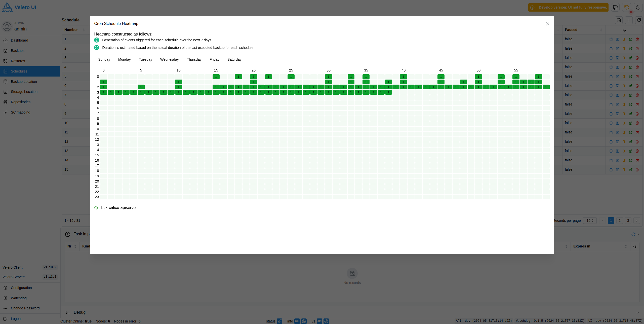Click the edit pencil icon in row 4
644x324 pixels.
coord(631,67)
